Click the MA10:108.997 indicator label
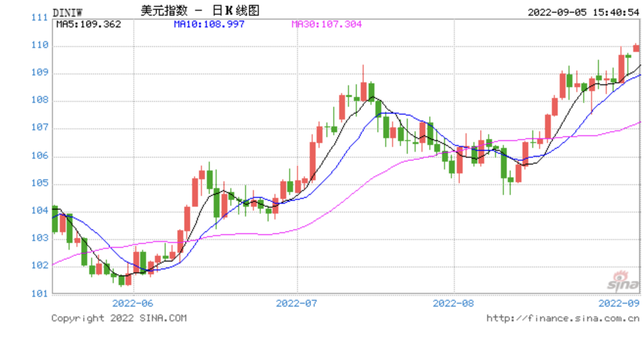The height and width of the screenshot is (338, 644). pyautogui.click(x=209, y=24)
